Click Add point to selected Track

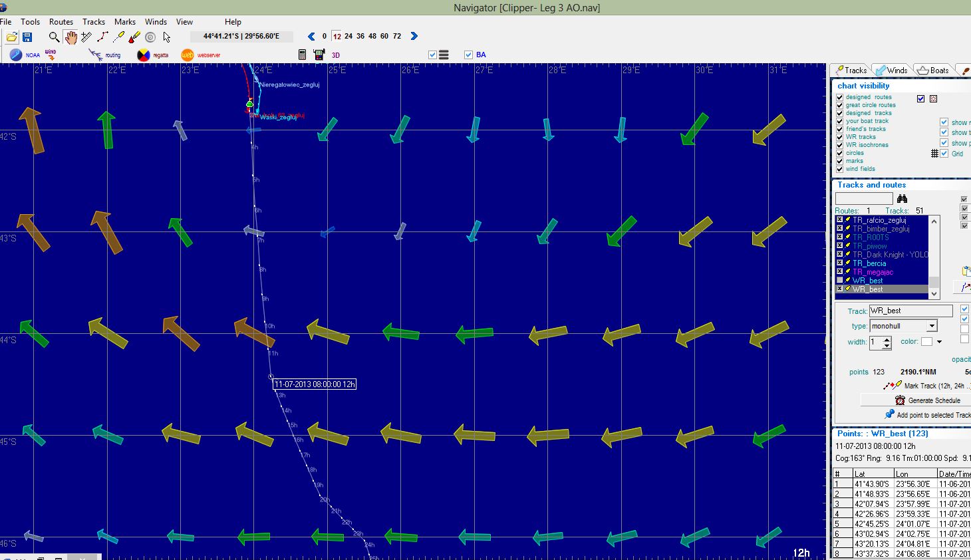928,415
